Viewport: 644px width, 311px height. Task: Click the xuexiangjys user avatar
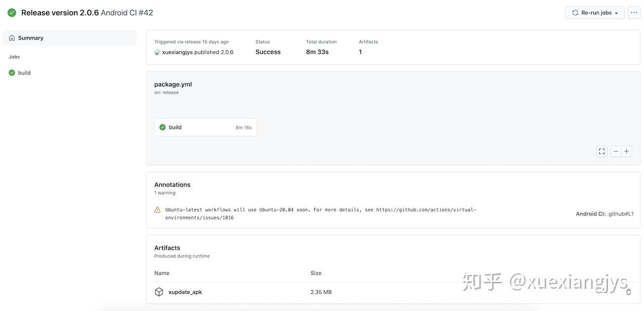click(x=157, y=52)
